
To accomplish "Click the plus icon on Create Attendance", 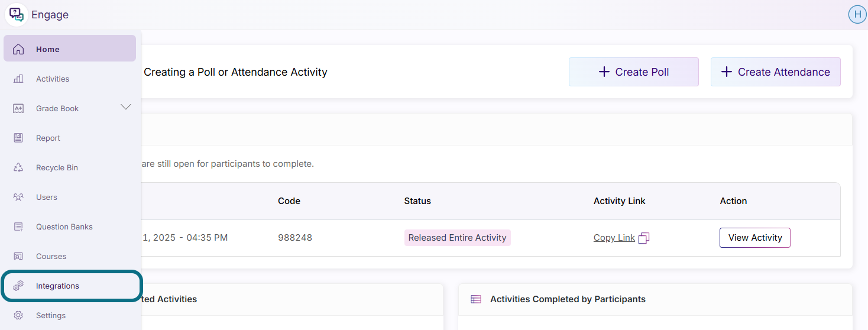I will [x=727, y=72].
